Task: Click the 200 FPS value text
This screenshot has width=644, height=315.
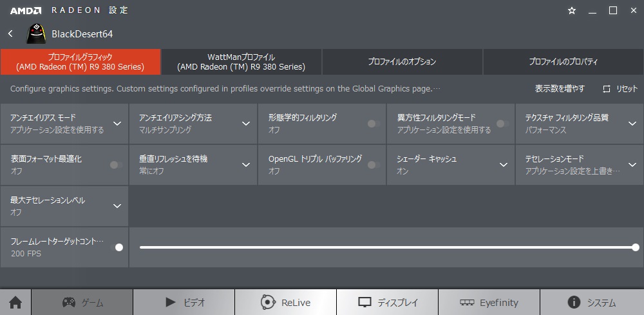Action: coord(26,254)
